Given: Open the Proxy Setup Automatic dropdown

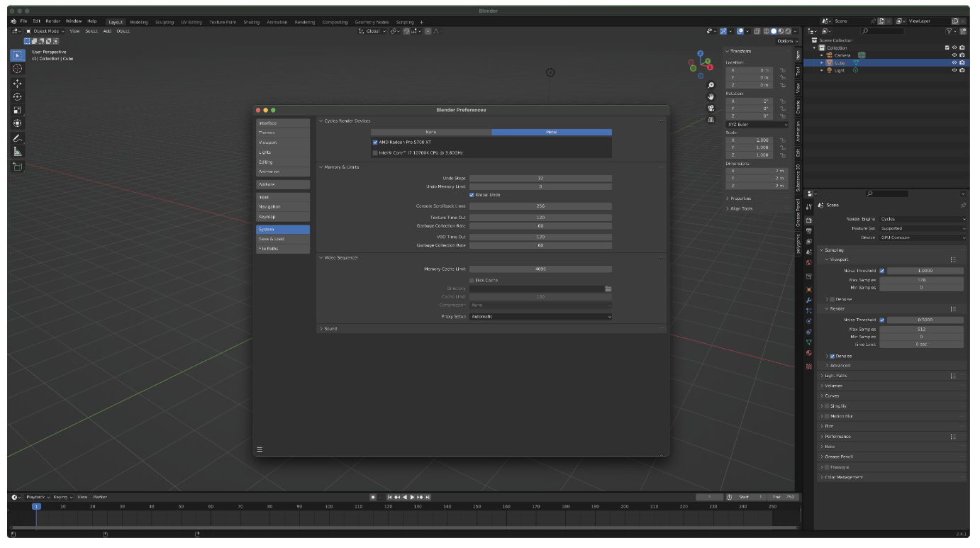Looking at the screenshot, I should point(540,317).
